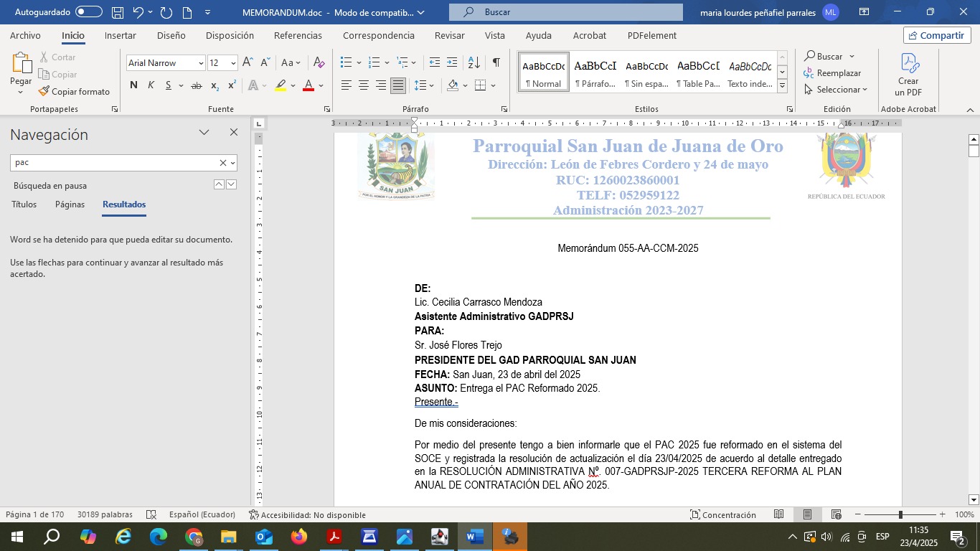Click the Copiar formato paintbrush icon
This screenshot has height=551, width=980.
[44, 92]
